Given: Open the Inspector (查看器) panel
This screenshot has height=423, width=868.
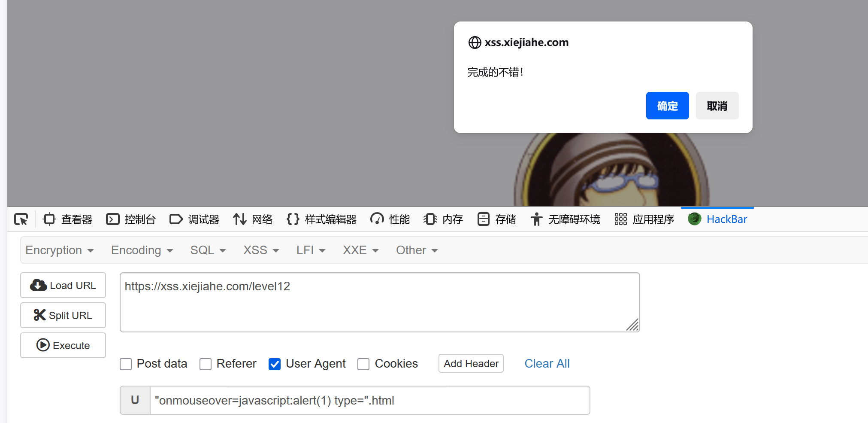Looking at the screenshot, I should (x=68, y=219).
